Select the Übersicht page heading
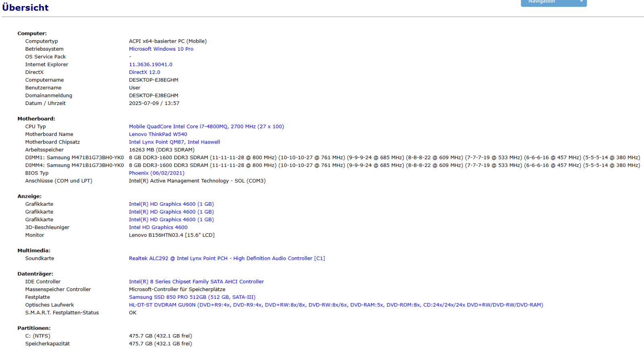644x351 pixels. (x=25, y=8)
